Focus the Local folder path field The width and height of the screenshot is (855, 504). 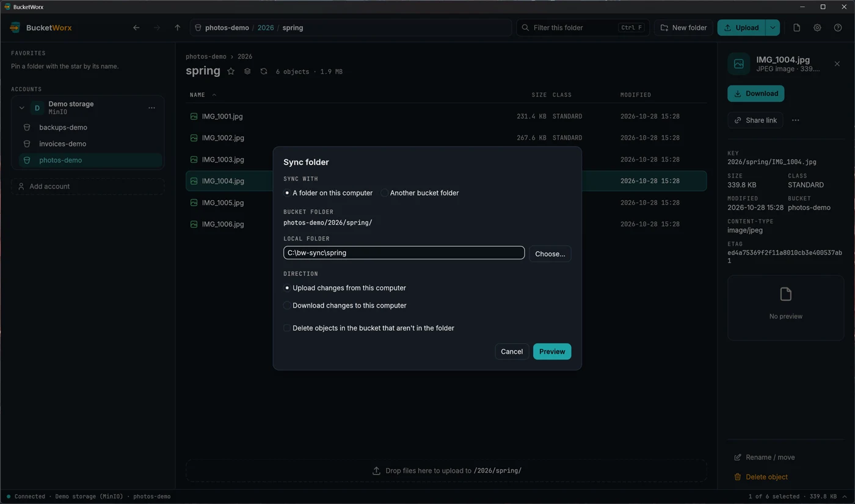(x=404, y=253)
